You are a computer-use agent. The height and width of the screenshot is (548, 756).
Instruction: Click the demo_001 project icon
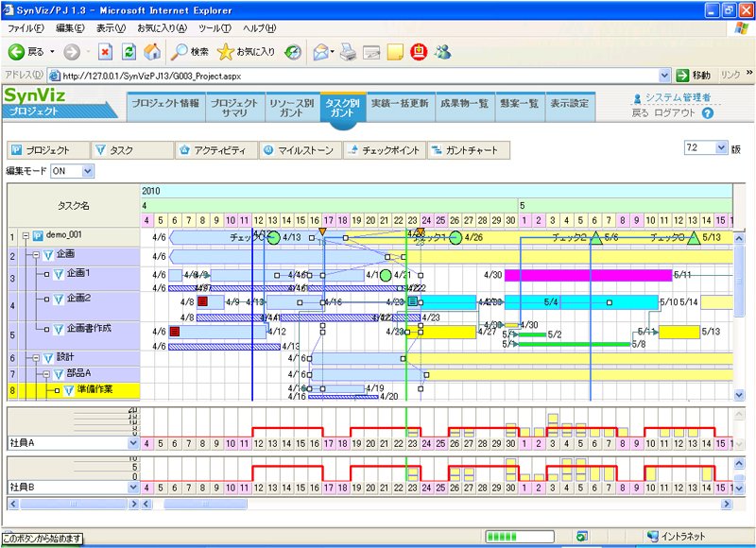38,236
